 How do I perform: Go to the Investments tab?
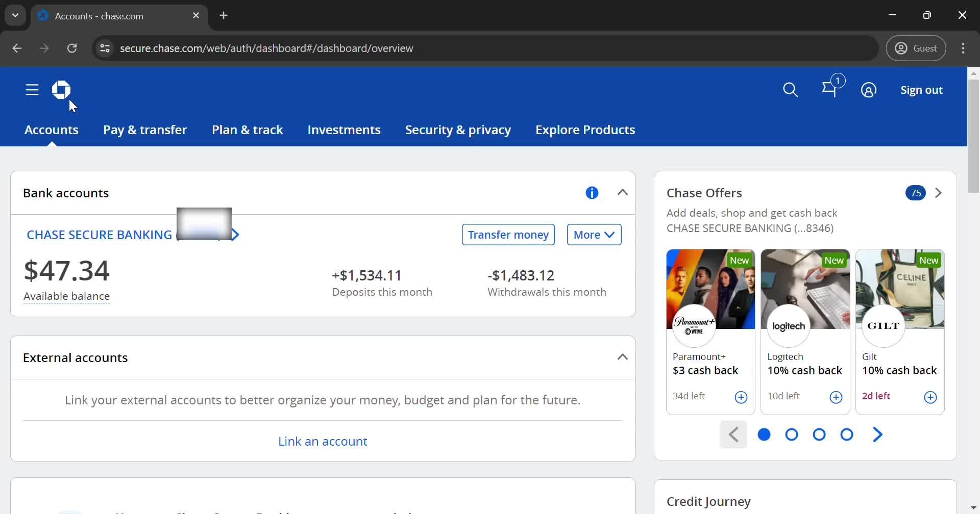[x=344, y=130]
